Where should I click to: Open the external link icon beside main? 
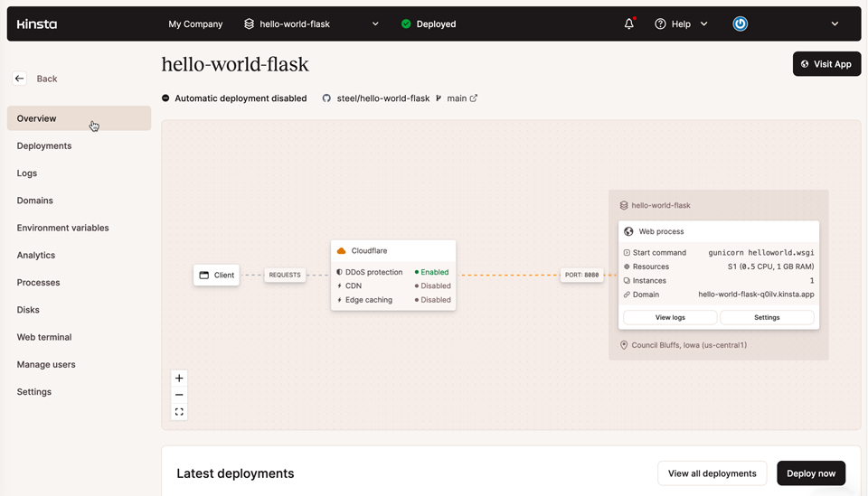click(x=473, y=98)
